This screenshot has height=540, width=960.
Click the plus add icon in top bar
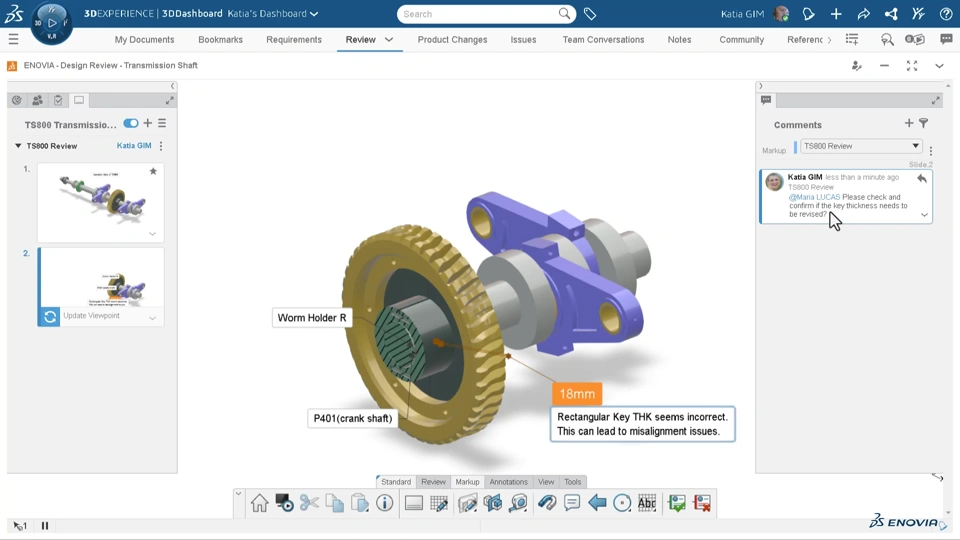[836, 14]
